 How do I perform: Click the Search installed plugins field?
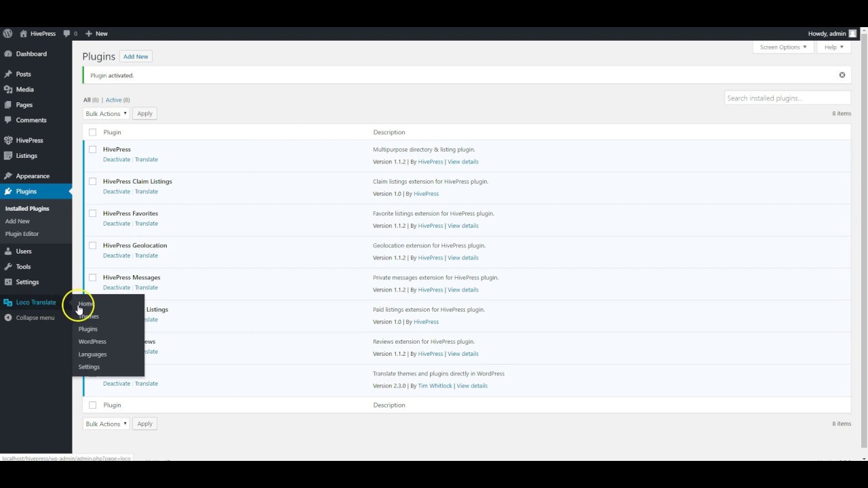[x=787, y=98]
